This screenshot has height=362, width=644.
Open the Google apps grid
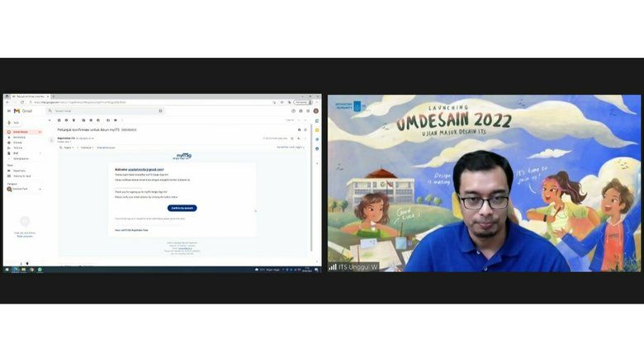pos(308,111)
